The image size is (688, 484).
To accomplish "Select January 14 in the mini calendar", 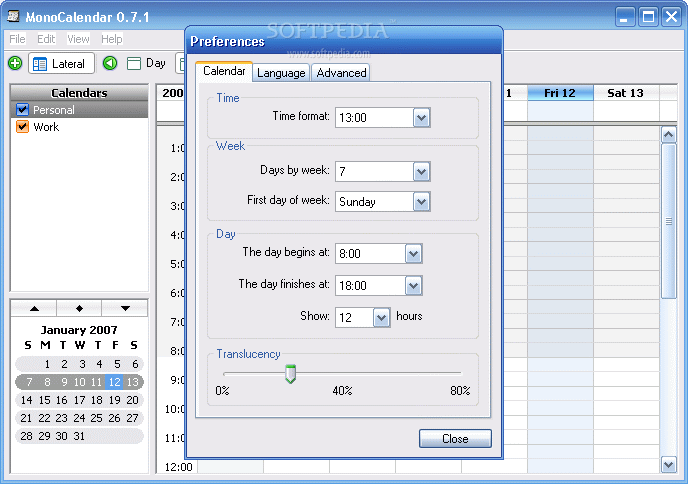I will click(x=26, y=400).
